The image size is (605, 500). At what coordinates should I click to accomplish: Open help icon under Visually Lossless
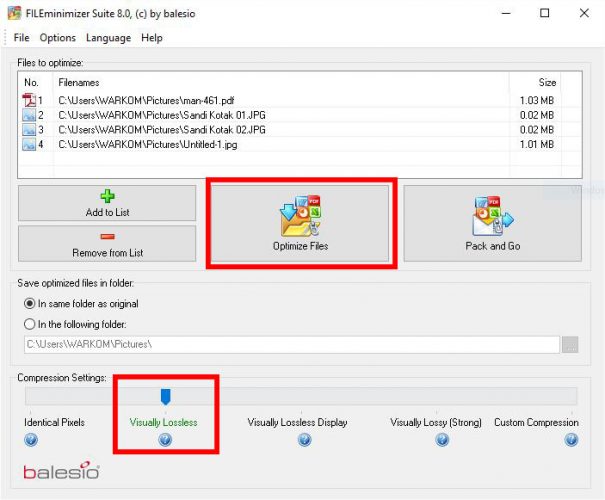(x=165, y=440)
